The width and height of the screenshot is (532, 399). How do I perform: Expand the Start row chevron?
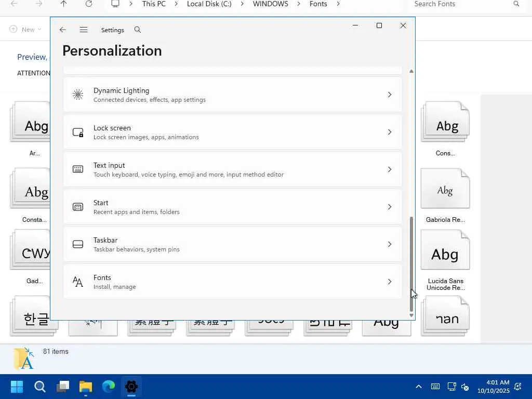pos(390,207)
